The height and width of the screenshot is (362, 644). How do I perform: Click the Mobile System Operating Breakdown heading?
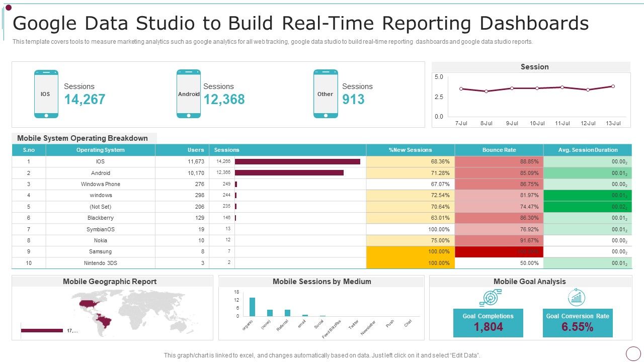coord(83,138)
